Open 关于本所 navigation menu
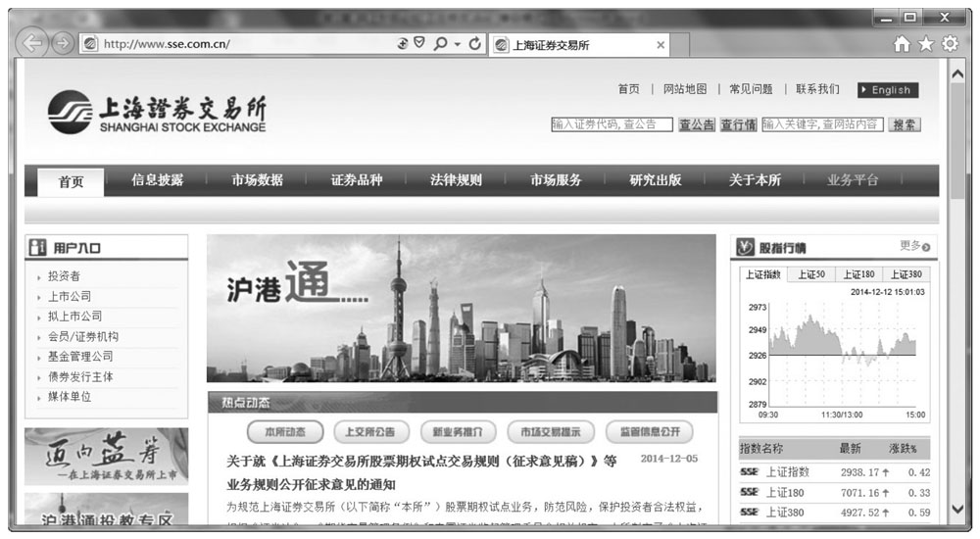The width and height of the screenshot is (980, 539). pyautogui.click(x=755, y=180)
